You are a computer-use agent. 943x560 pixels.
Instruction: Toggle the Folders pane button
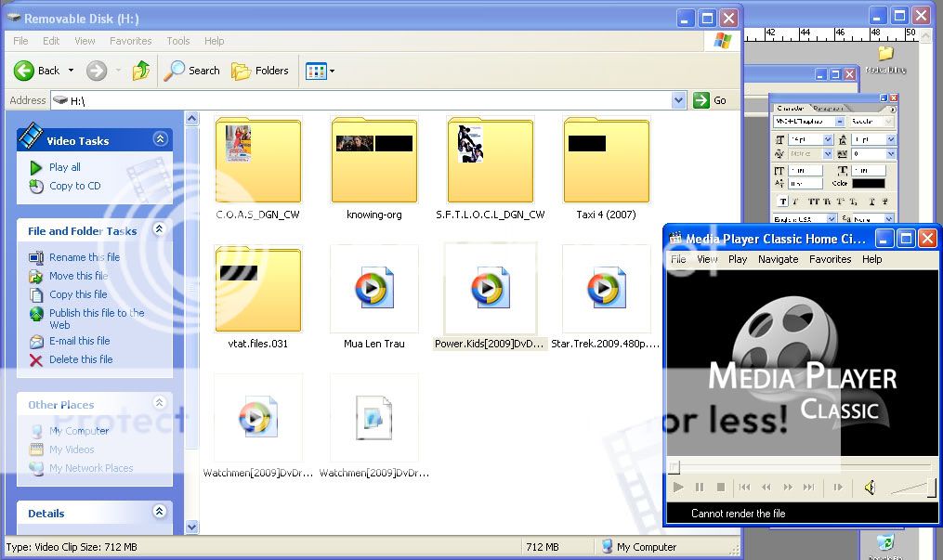[x=260, y=71]
